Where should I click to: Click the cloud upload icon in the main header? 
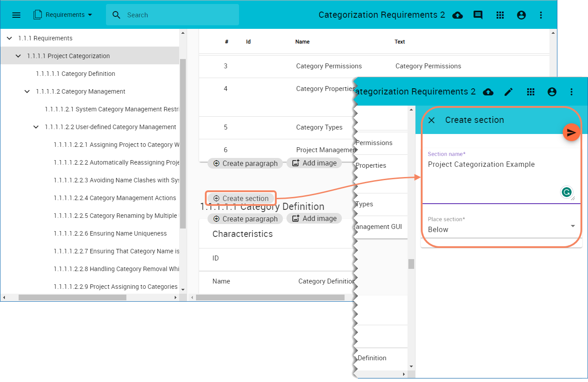click(x=457, y=15)
